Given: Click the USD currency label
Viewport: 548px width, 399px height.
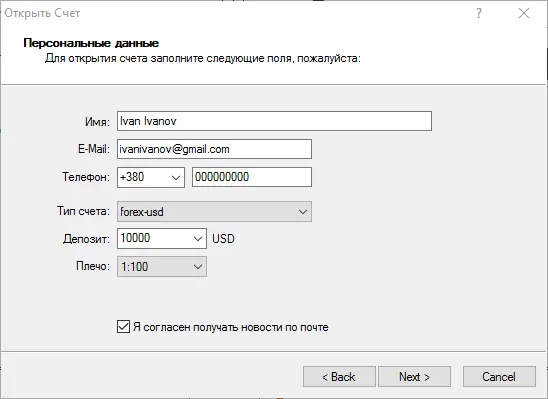Looking at the screenshot, I should click(x=223, y=239).
